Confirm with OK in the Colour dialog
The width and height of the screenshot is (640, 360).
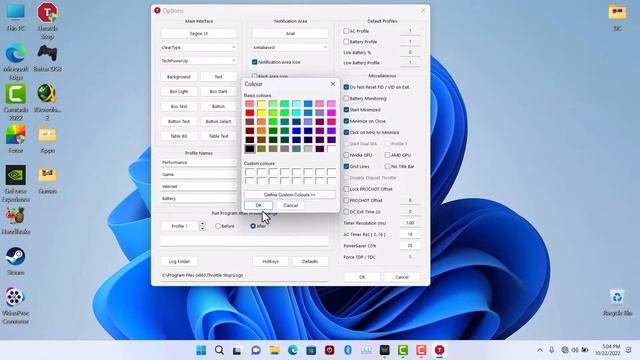(259, 205)
